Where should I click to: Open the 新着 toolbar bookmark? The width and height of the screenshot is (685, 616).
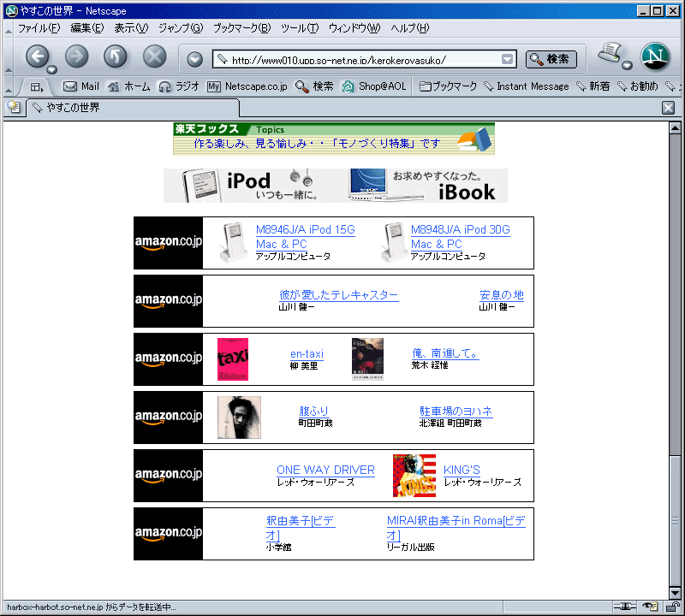coord(593,86)
